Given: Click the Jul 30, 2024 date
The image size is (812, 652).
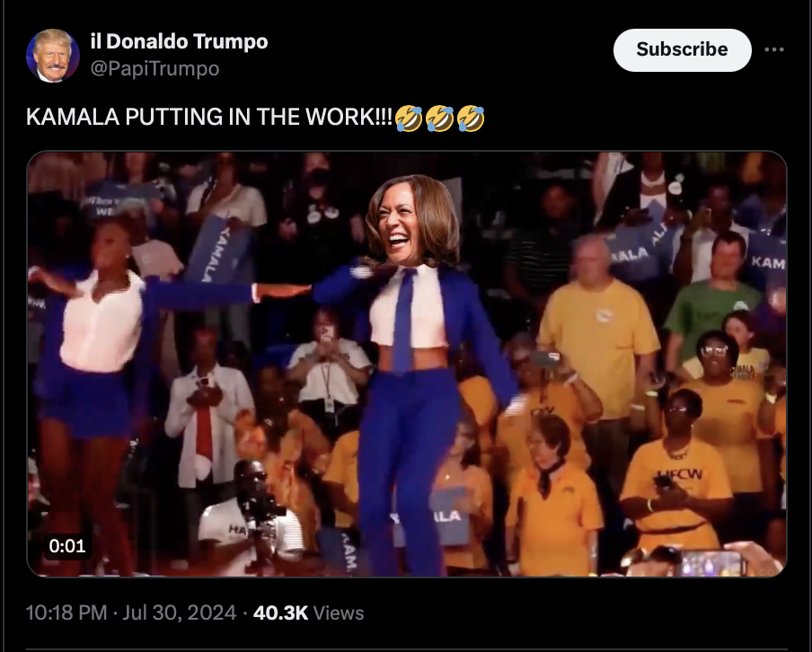Looking at the screenshot, I should click(x=179, y=612).
